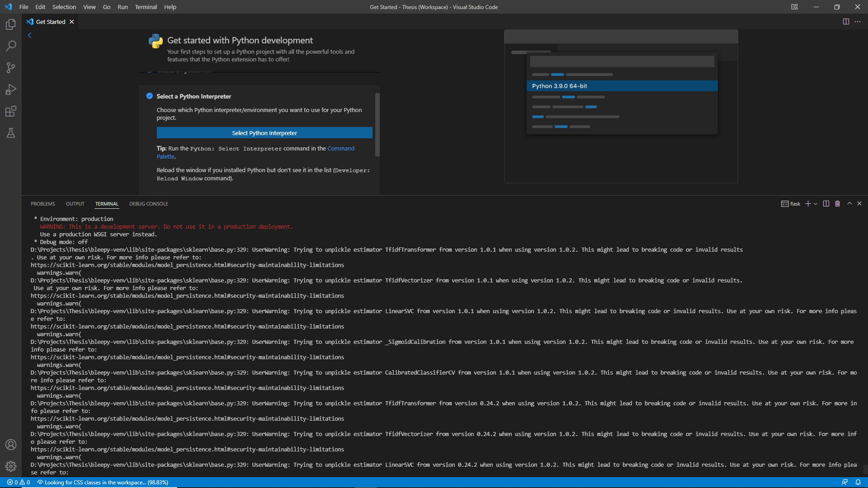Viewport: 868px width, 488px height.
Task: Open the Run and Debug icon
Action: (11, 89)
